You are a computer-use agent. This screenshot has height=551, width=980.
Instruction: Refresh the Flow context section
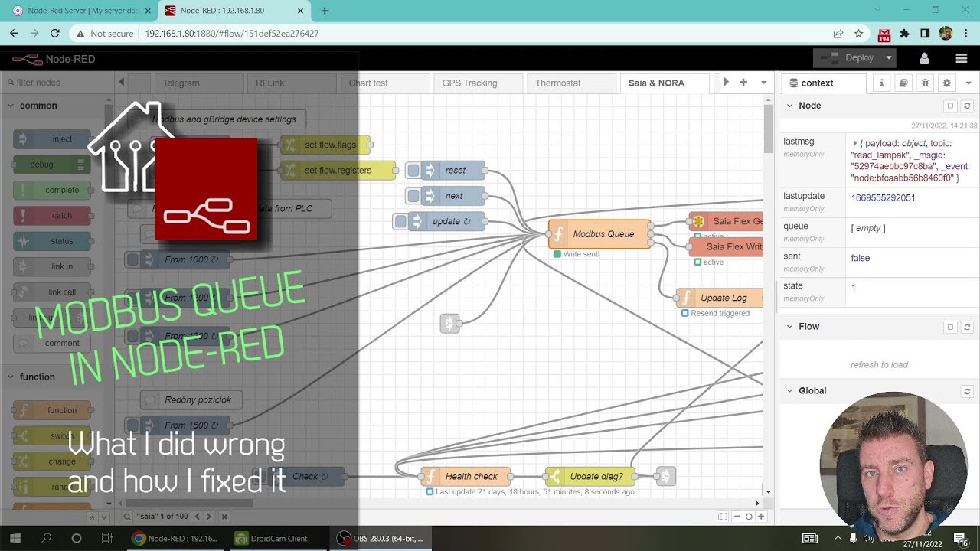click(967, 327)
